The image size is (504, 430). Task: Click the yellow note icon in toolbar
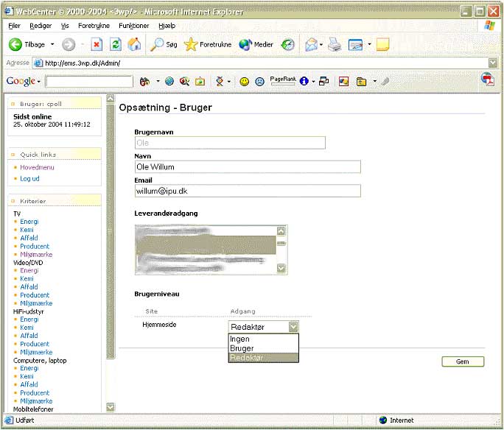click(x=382, y=45)
